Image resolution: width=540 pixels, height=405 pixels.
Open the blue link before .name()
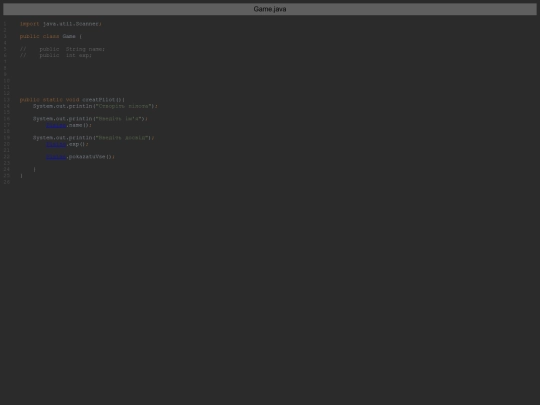point(56,125)
